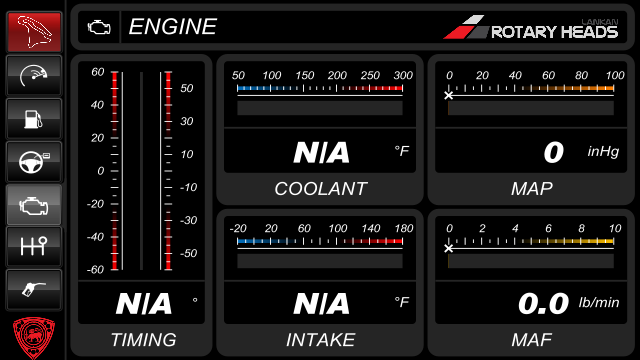Screen dimensions: 640x360
Task: Open the fuel pump page icon
Action: (x=34, y=119)
